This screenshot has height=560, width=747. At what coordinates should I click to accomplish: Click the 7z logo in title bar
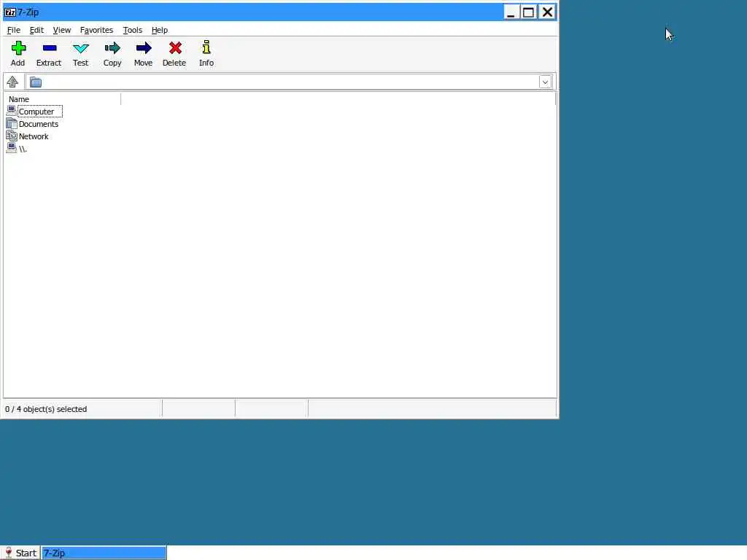[x=9, y=12]
